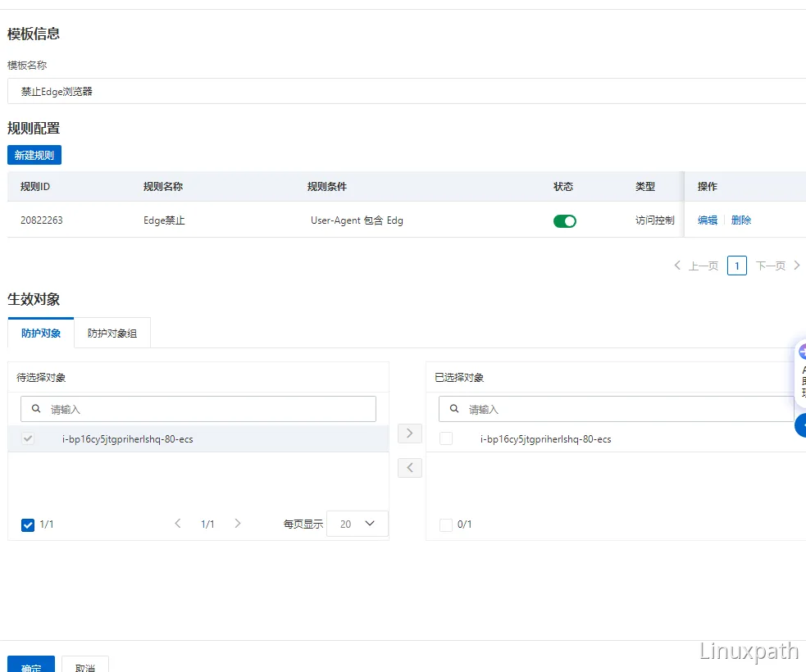Click the rule ID 20822263 cell
This screenshot has height=672, width=806.
coord(42,220)
